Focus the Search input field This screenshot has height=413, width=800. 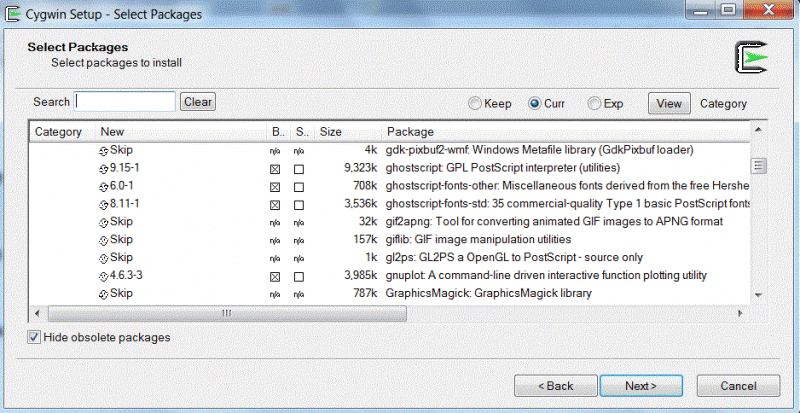(125, 102)
